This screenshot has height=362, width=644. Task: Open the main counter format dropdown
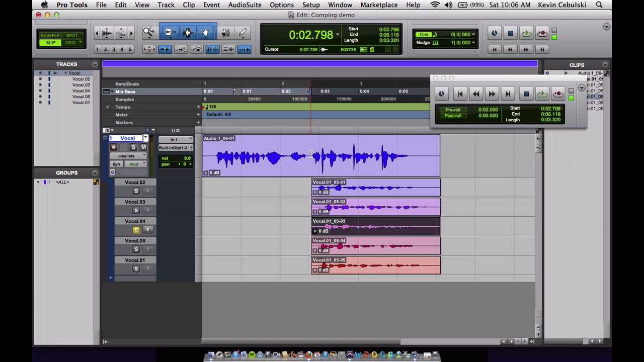click(x=337, y=35)
